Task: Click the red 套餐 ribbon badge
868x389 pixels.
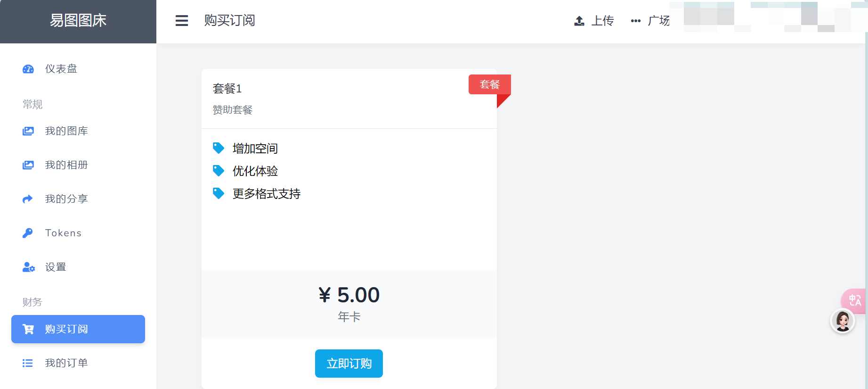Action: 490,84
